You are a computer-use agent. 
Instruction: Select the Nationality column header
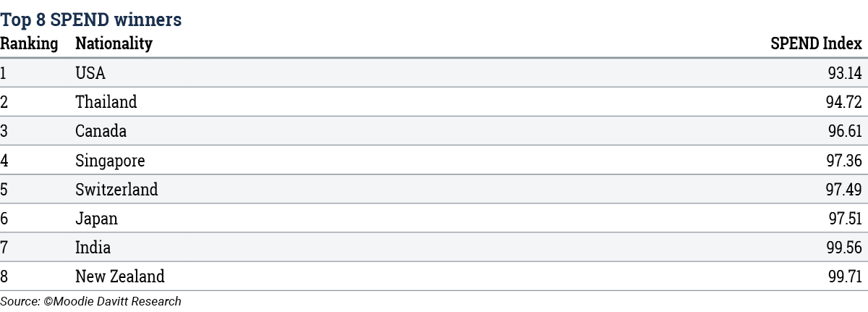(114, 44)
